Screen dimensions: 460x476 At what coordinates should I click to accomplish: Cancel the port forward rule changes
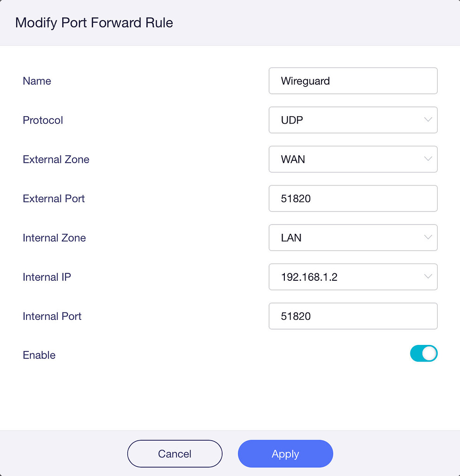click(x=175, y=454)
